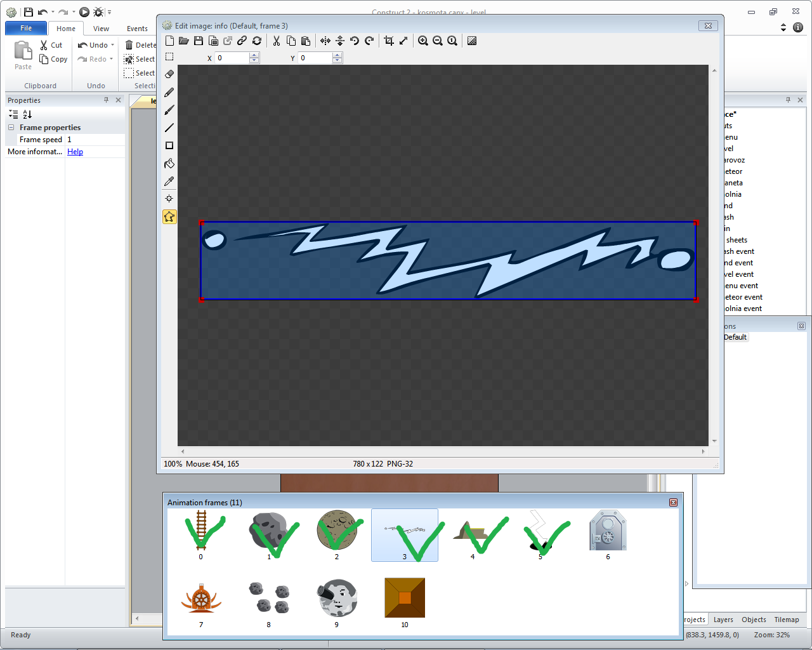Open the Help link in Properties
This screenshot has height=650, width=812.
click(75, 152)
